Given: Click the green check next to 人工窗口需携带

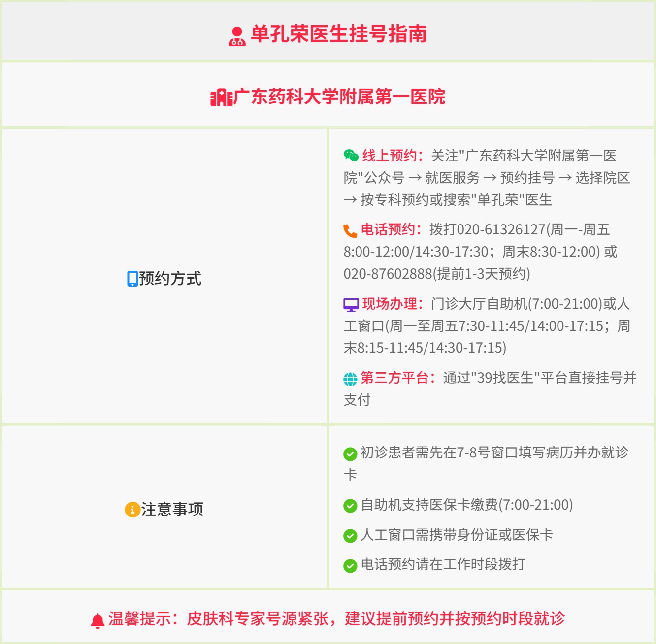Looking at the screenshot, I should pos(350,536).
